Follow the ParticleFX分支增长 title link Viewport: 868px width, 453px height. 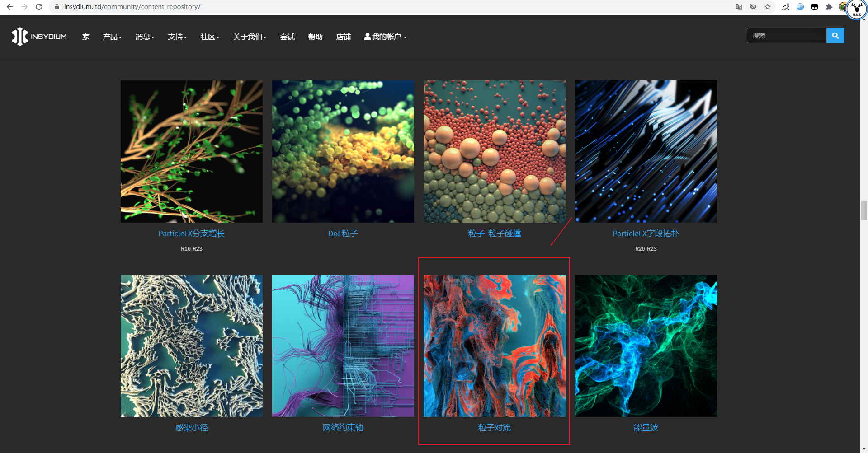point(192,234)
